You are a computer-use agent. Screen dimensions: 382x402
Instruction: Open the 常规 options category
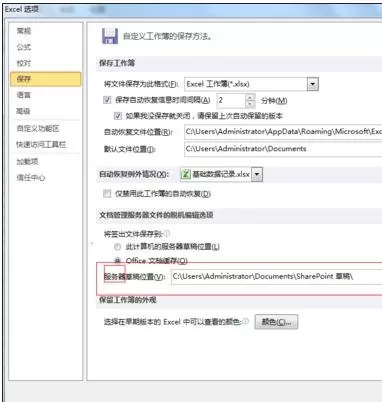click(24, 31)
